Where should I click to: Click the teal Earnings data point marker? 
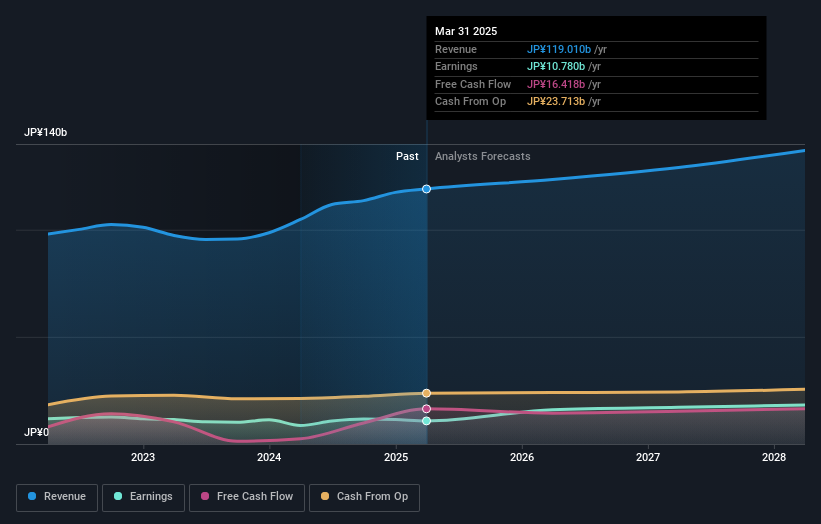pos(426,421)
